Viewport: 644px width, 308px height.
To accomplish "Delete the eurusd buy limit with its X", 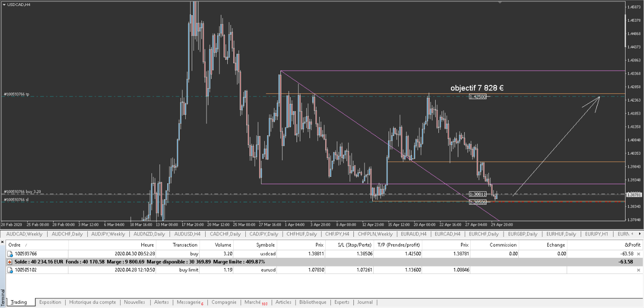I will 638,270.
